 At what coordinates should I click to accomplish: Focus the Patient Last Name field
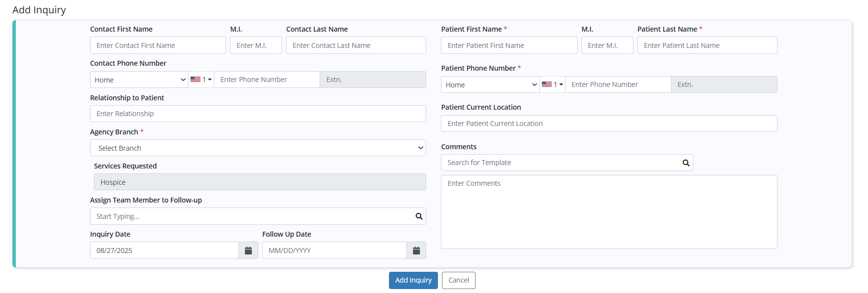(707, 45)
